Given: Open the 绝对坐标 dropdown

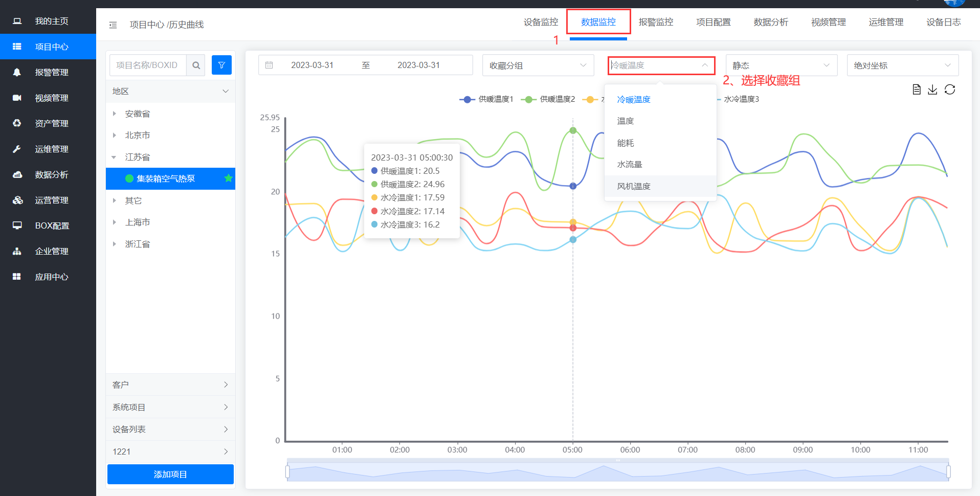Looking at the screenshot, I should click(902, 65).
